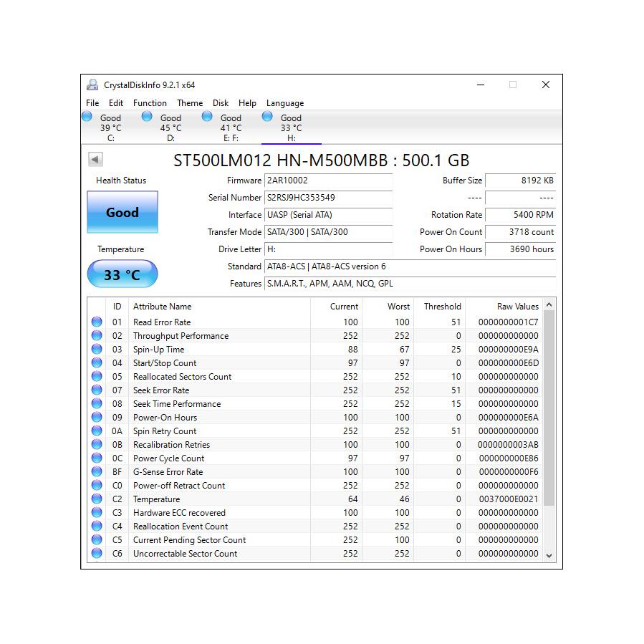644x644 pixels.
Task: Select the D: drive status orb at 45 °C
Action: pyautogui.click(x=147, y=117)
